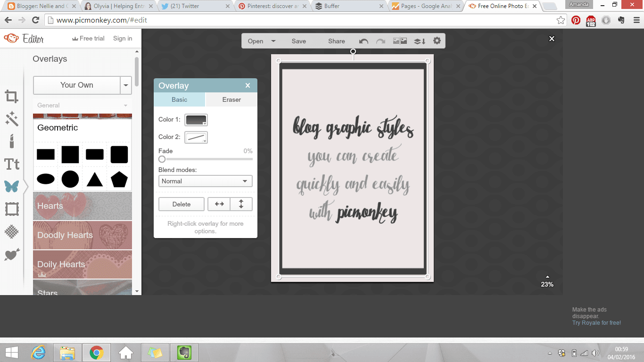
Task: Click Save in the top toolbar
Action: point(299,41)
